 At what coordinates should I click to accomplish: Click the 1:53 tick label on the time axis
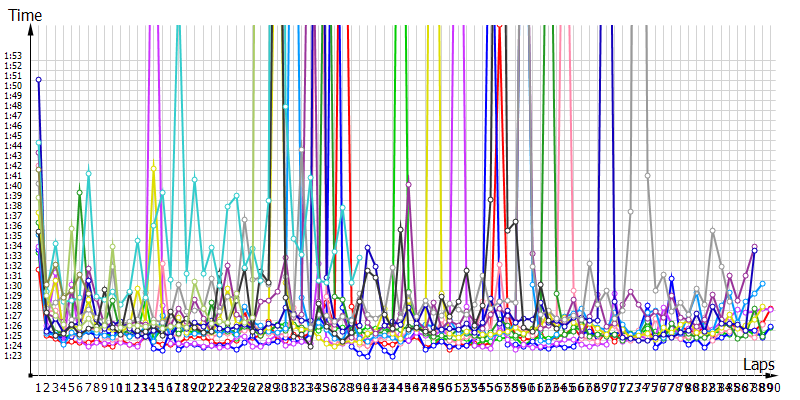tap(13, 55)
